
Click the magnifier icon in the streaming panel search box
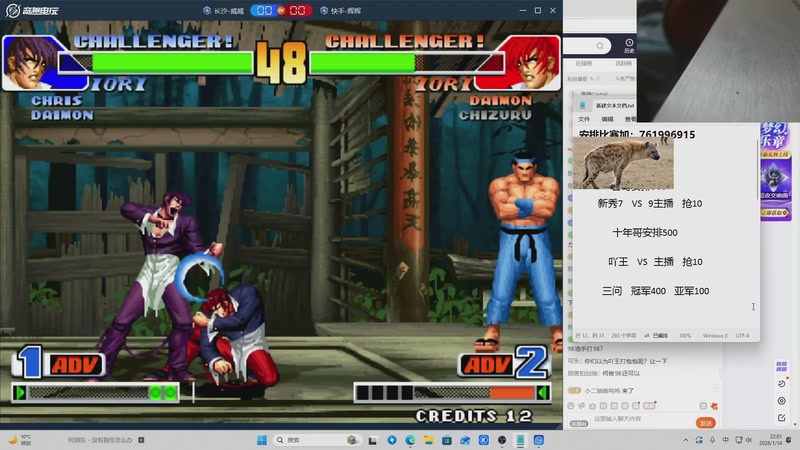[600, 46]
